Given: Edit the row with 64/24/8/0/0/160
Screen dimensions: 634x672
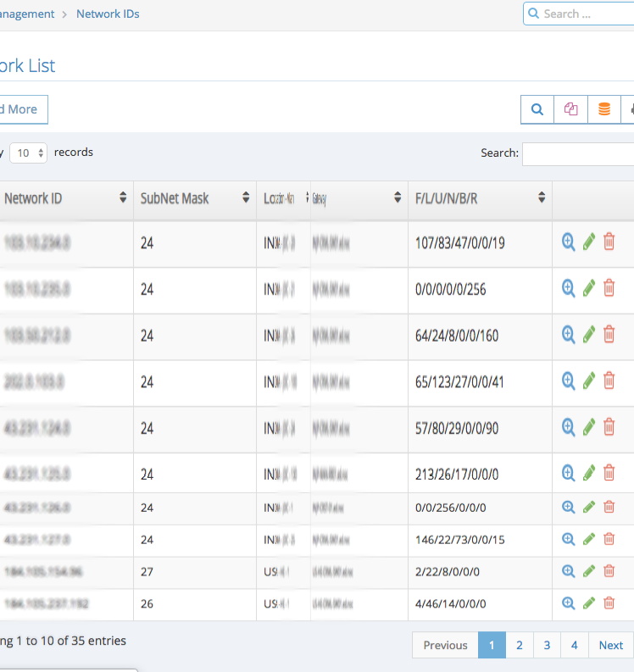Looking at the screenshot, I should pos(589,335).
